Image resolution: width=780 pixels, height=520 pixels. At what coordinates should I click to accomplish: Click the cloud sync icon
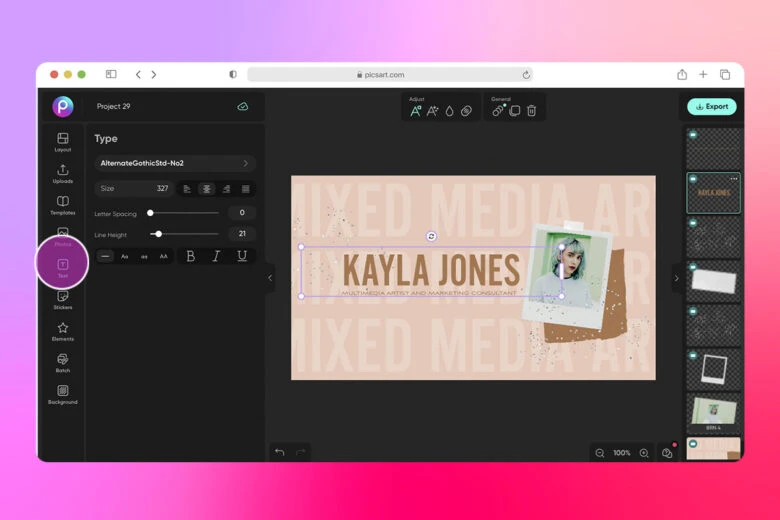coord(242,106)
